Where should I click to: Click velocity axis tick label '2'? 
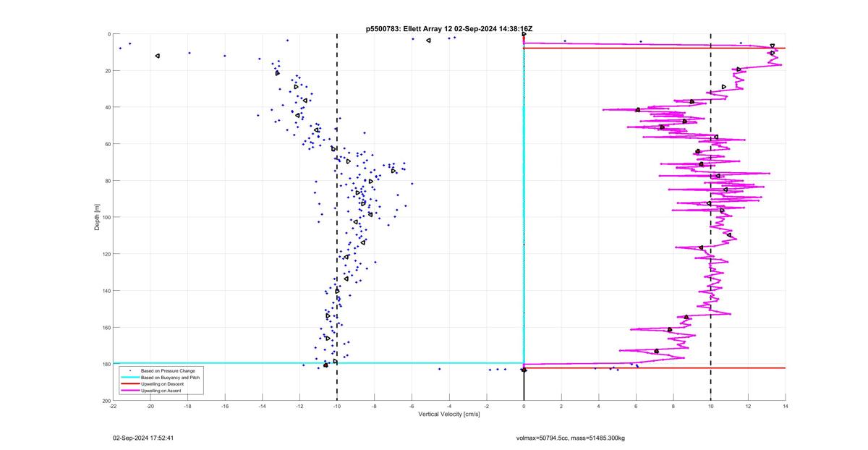(561, 406)
